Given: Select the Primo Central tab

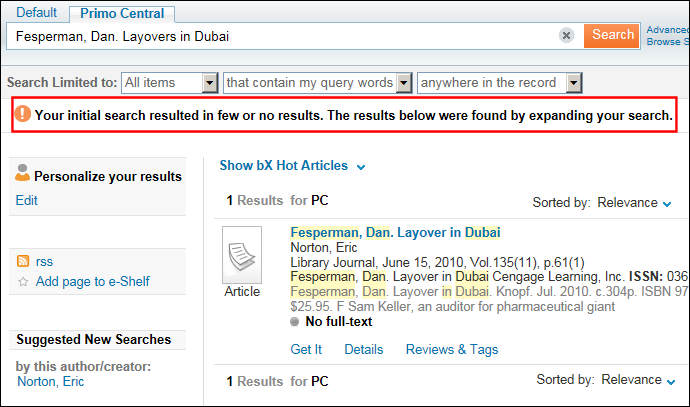Looking at the screenshot, I should pos(122,14).
